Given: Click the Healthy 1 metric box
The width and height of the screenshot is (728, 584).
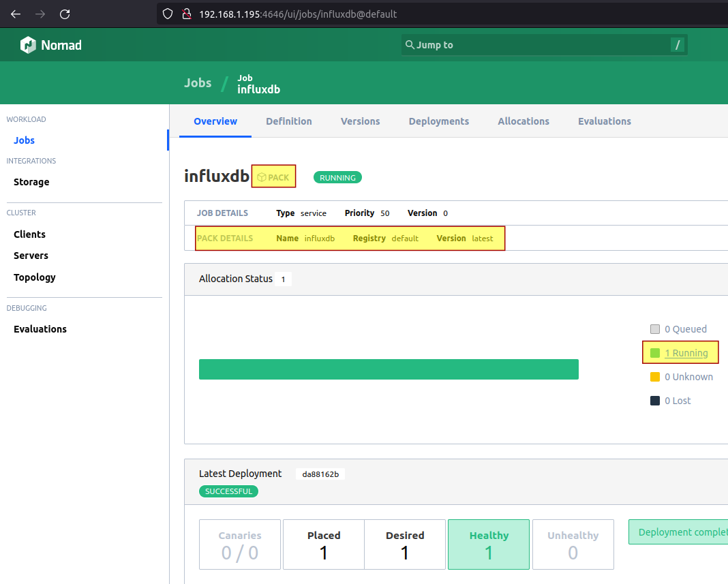Looking at the screenshot, I should click(489, 544).
